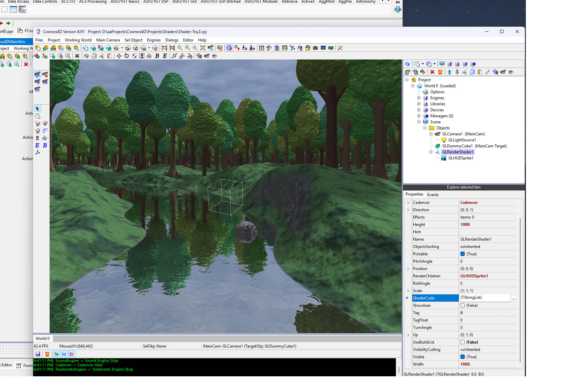
Task: Select the arrow pointer tool in left palette
Action: (x=37, y=109)
